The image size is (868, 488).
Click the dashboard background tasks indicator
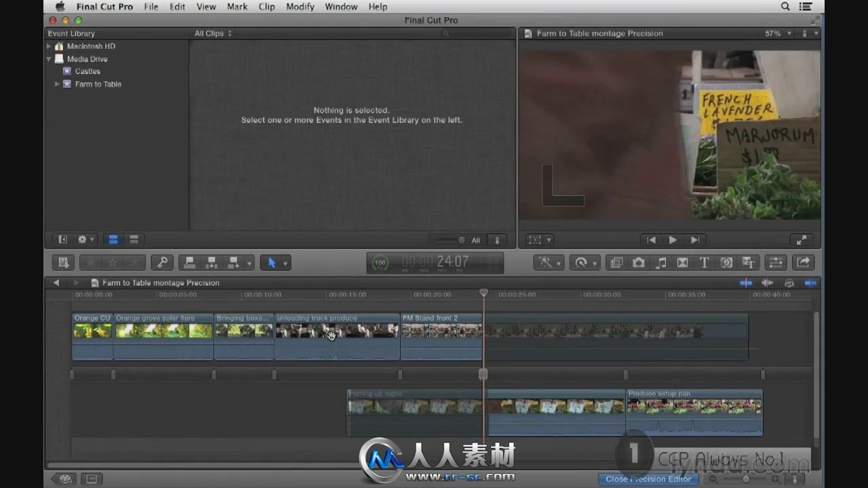(380, 262)
